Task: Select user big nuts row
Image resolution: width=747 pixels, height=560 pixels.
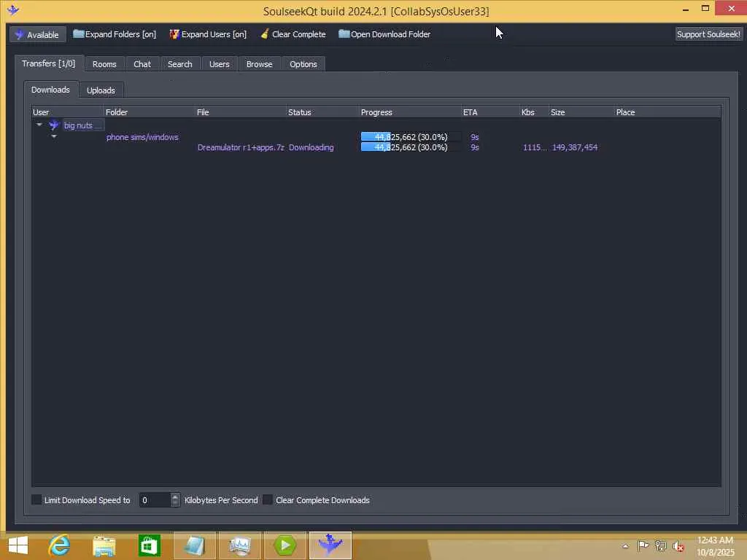Action: pos(82,125)
